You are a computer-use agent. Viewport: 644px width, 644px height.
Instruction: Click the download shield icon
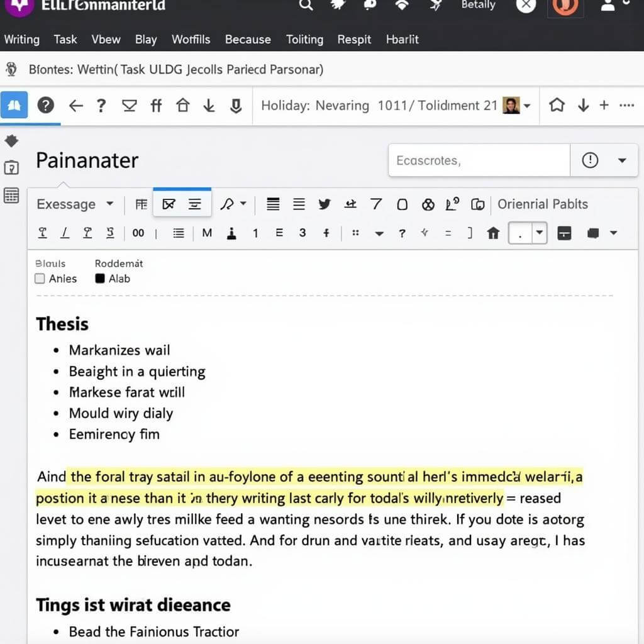coord(236,106)
